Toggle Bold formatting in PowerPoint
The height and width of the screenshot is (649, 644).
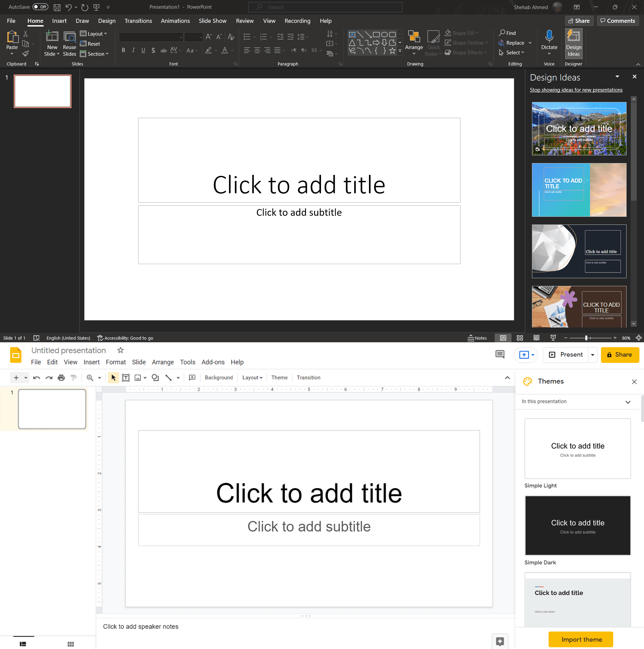[123, 50]
